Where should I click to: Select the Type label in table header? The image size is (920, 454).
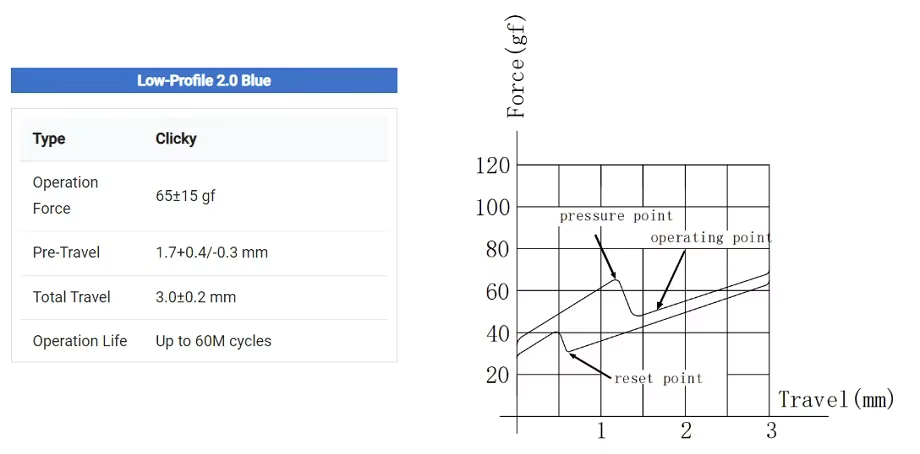[49, 139]
